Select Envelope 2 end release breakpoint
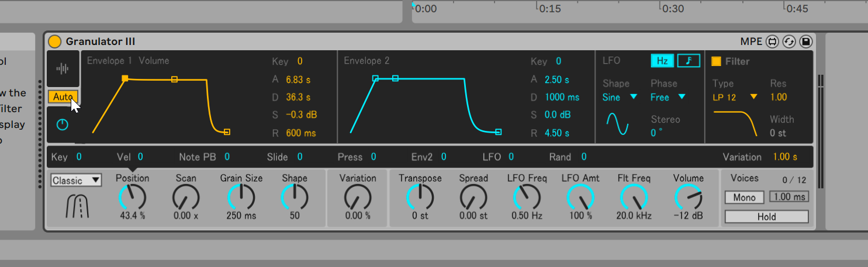Viewport: 868px width, 267px height. [498, 132]
